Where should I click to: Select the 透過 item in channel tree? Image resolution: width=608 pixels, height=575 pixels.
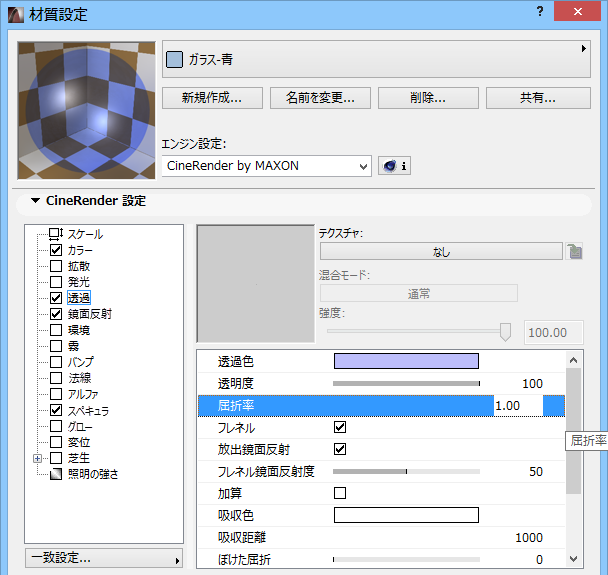point(79,298)
